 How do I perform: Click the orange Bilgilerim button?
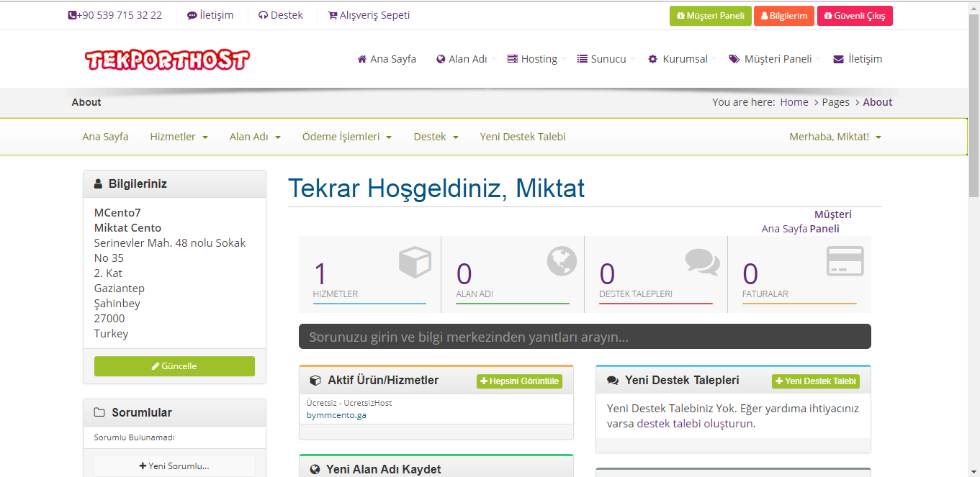[x=784, y=16]
